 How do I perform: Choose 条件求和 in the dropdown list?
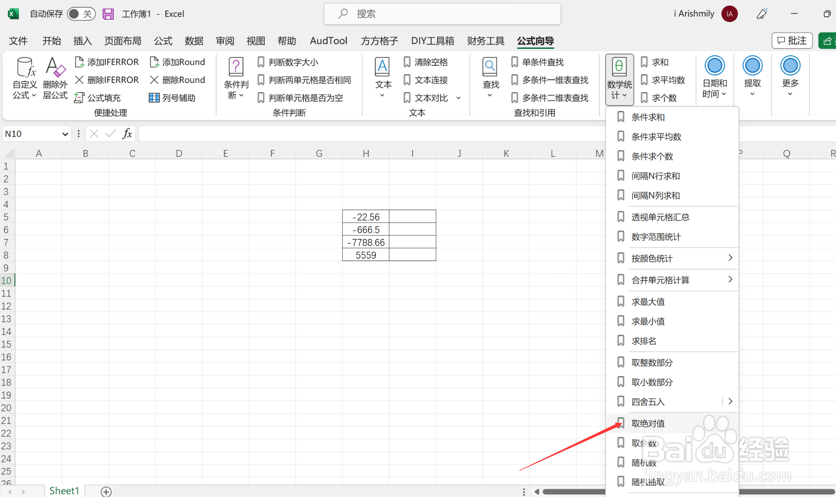648,117
